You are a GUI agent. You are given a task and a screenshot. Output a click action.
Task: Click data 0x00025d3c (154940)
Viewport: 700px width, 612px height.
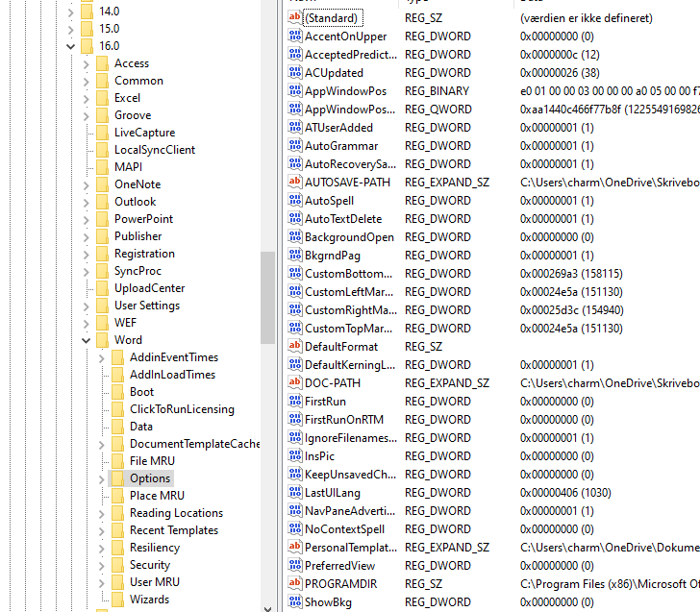point(571,309)
